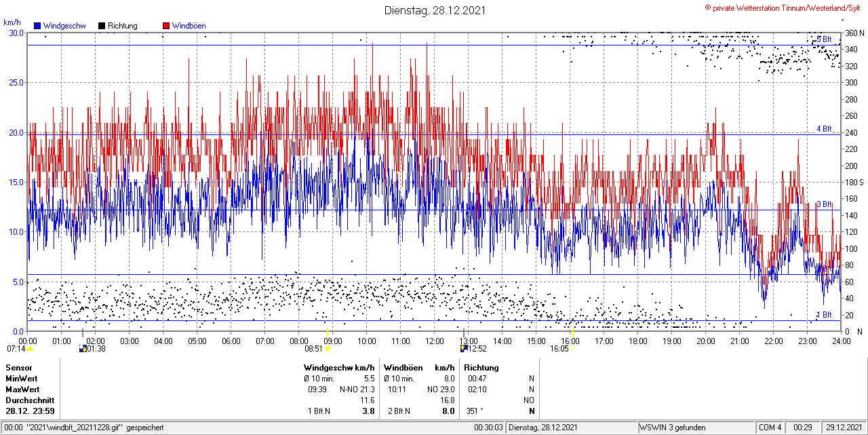Click the yellow sun marker beside 07:14
Viewport: 868px width, 435px height.
[30, 349]
